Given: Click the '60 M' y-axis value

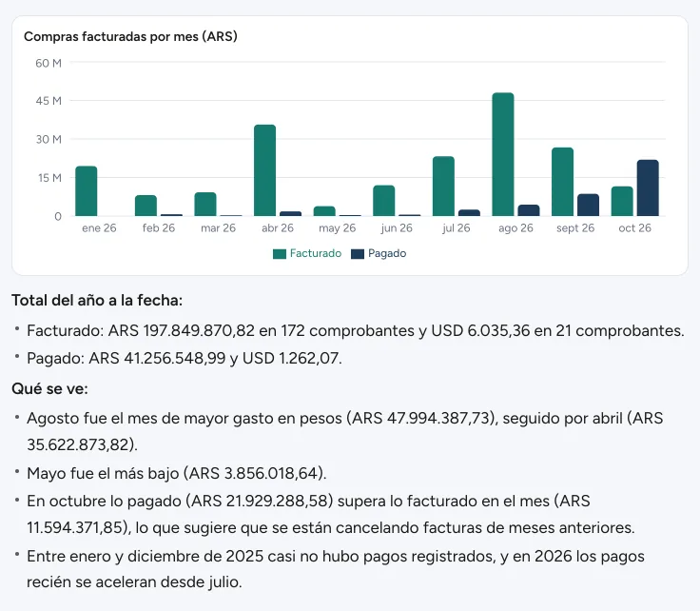Looking at the screenshot, I should pos(49,64).
